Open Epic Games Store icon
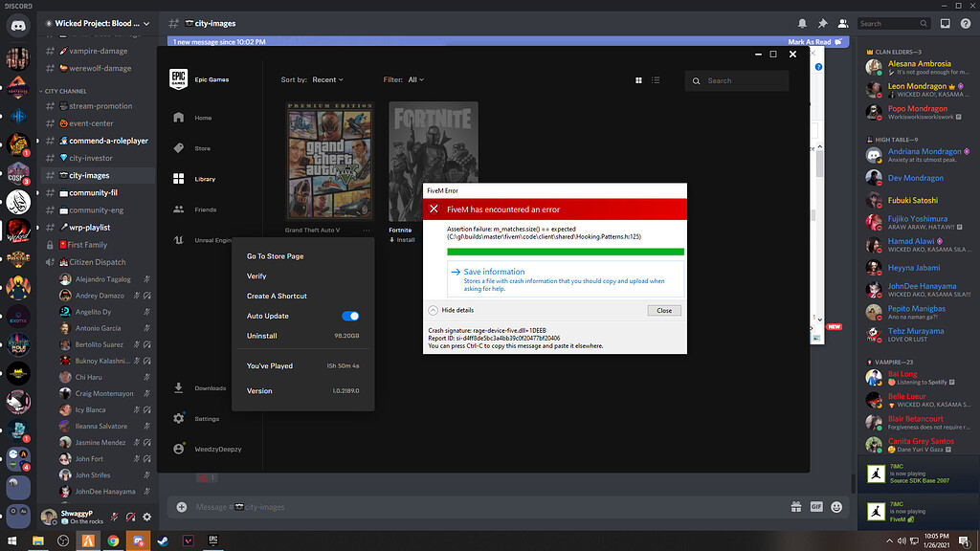Viewport: 980px width, 551px height. (x=179, y=148)
